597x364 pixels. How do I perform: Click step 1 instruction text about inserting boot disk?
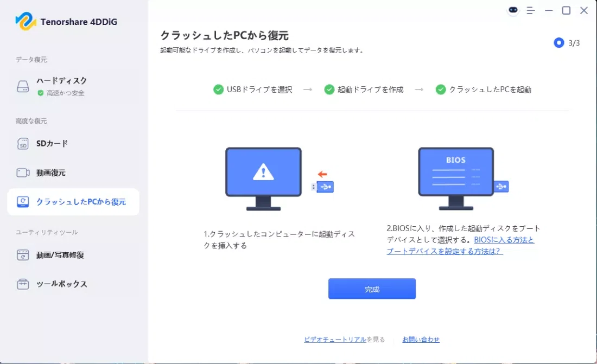tap(279, 239)
